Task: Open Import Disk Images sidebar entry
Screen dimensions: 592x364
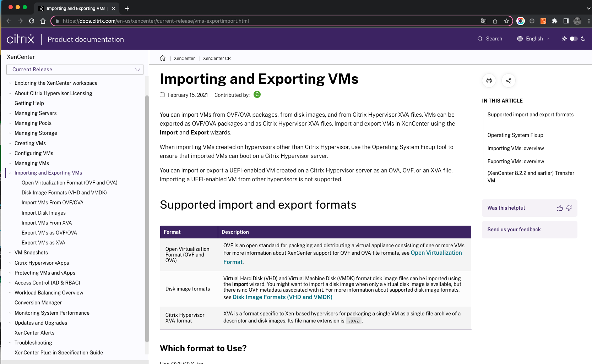Action: tap(44, 213)
